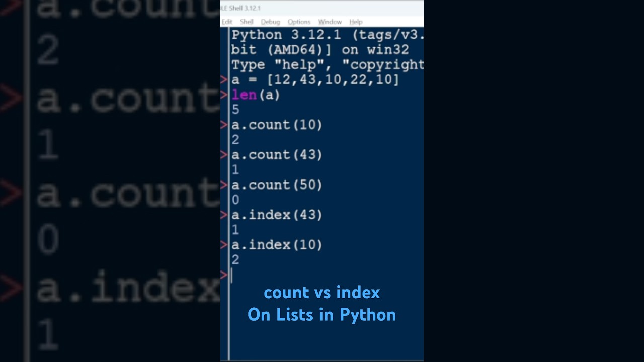Click the 'count vs index' caption

pos(322,292)
